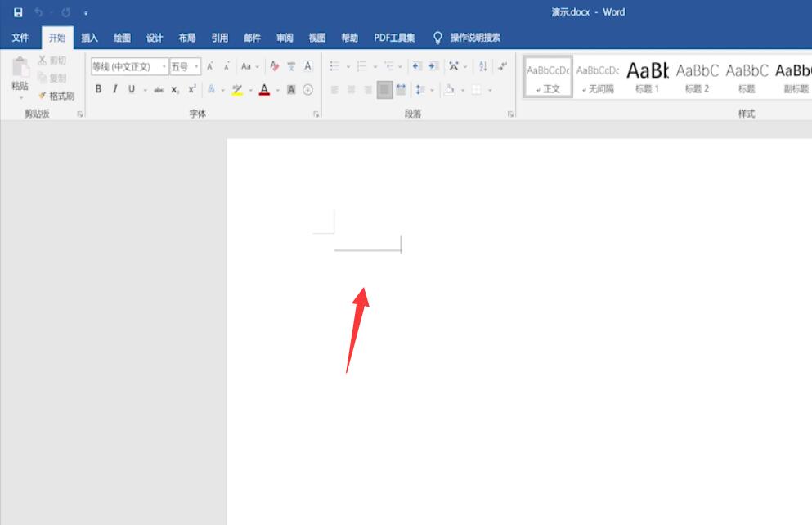Click the Save icon in title bar
The image size is (812, 525).
tap(18, 12)
